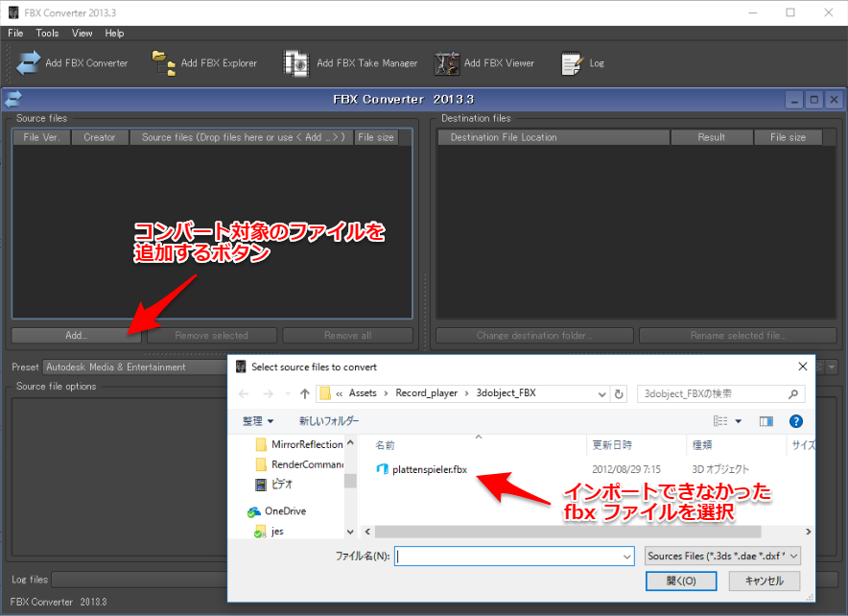This screenshot has width=848, height=616.
Task: Click the キャンセル cancel button
Action: click(765, 580)
